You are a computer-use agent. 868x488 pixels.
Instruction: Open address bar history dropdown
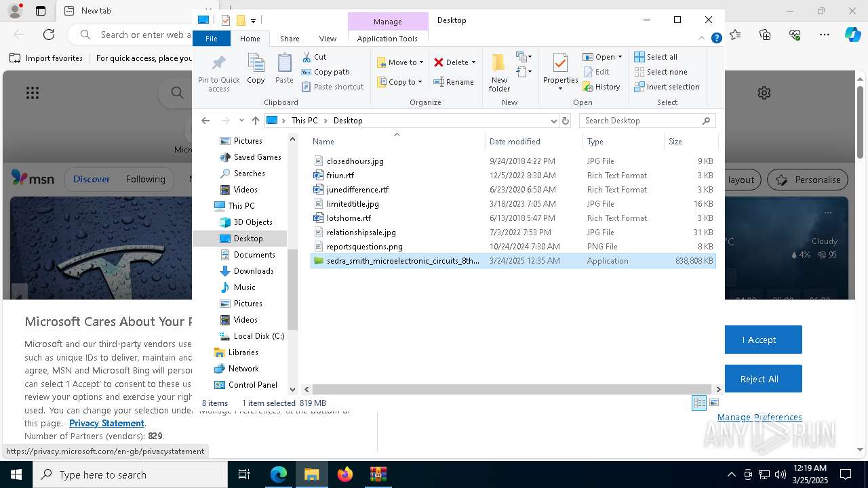pyautogui.click(x=554, y=121)
